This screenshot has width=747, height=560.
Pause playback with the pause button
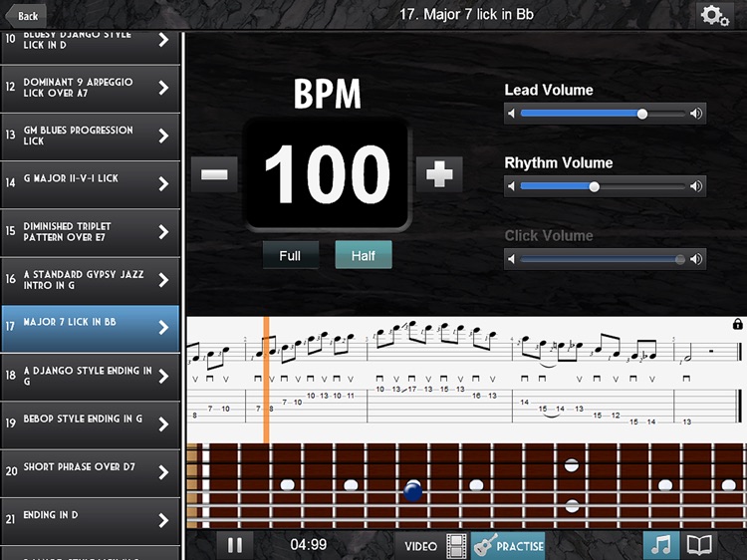point(235,545)
